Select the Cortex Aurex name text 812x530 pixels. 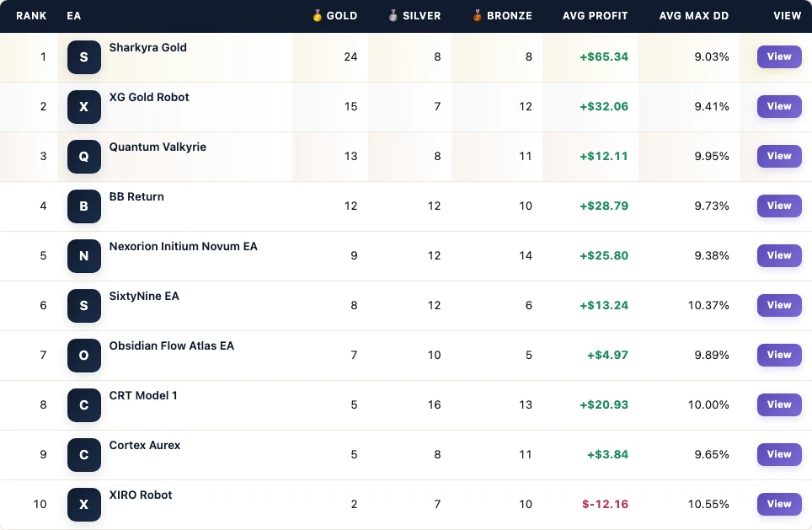(x=145, y=446)
